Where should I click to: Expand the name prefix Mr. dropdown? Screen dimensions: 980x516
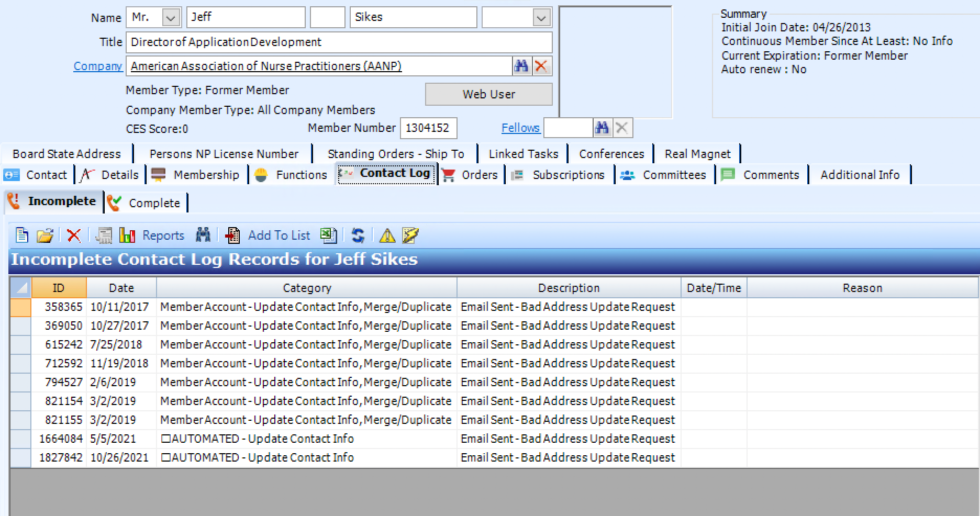pyautogui.click(x=170, y=18)
